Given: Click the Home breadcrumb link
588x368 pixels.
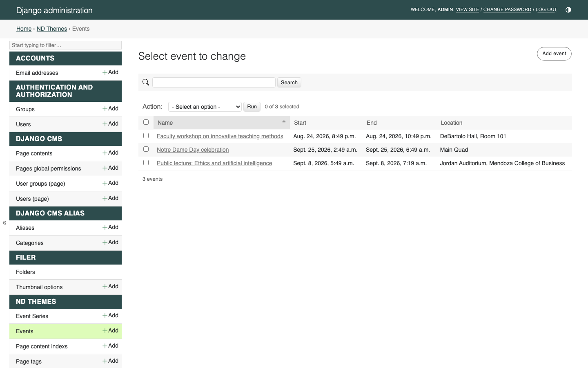Looking at the screenshot, I should (x=24, y=29).
